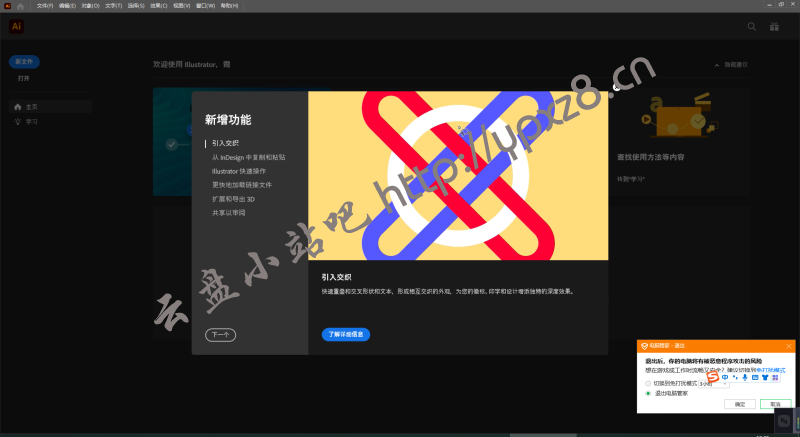Open Sogou toolbox grid icon
The width and height of the screenshot is (800, 437).
(775, 377)
